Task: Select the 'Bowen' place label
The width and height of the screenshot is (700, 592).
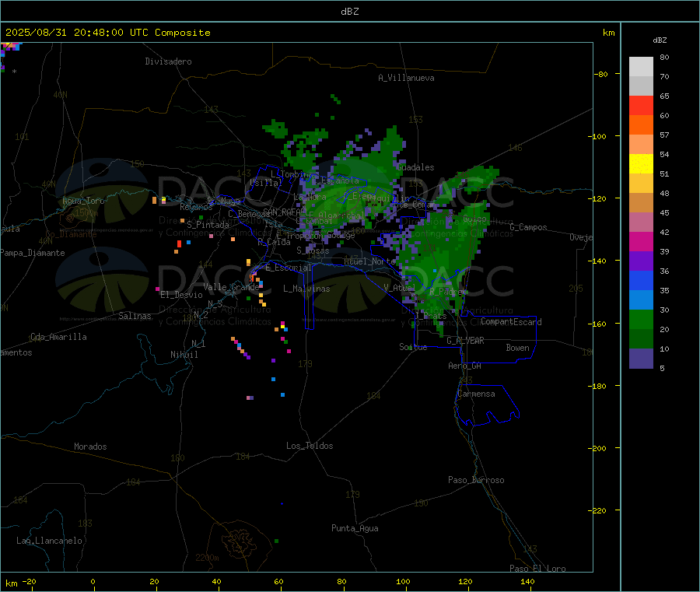Action: 517,348
